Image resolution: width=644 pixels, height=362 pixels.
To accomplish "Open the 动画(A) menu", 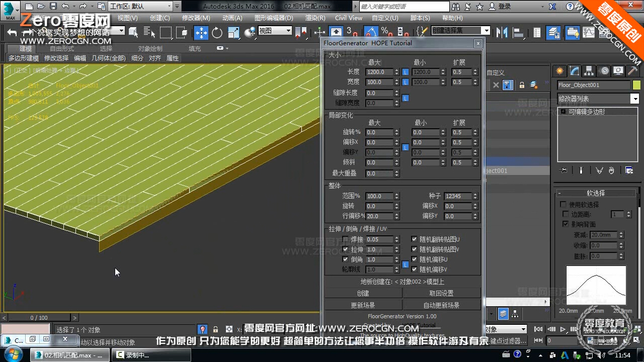I will point(232,18).
